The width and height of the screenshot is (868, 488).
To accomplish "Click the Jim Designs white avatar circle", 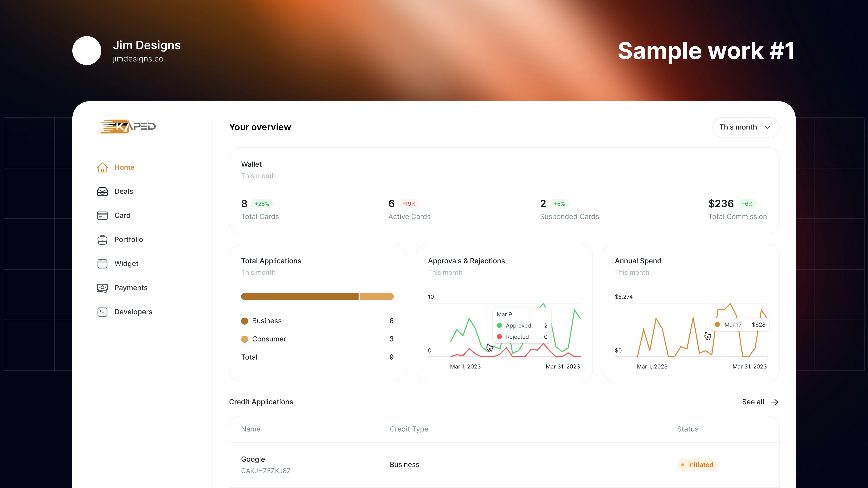I will (87, 51).
